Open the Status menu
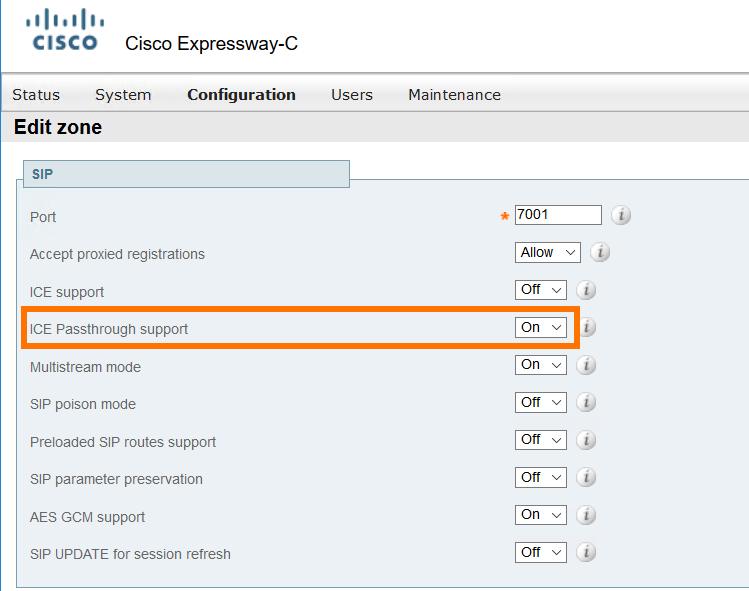 point(36,95)
